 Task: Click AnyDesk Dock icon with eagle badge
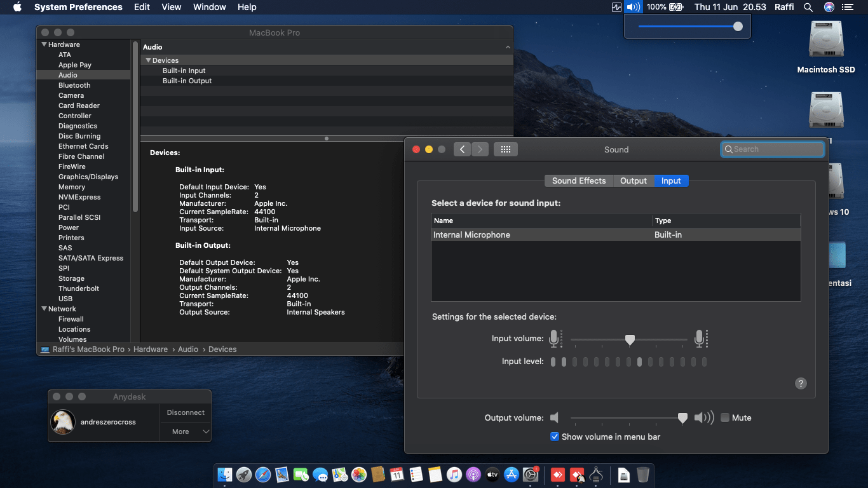[577, 474]
